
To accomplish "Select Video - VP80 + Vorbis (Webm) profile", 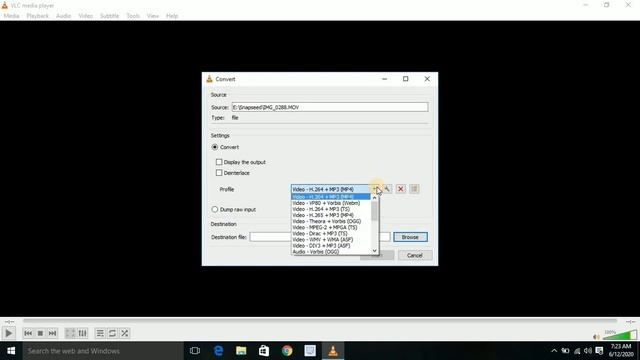I will 331,203.
